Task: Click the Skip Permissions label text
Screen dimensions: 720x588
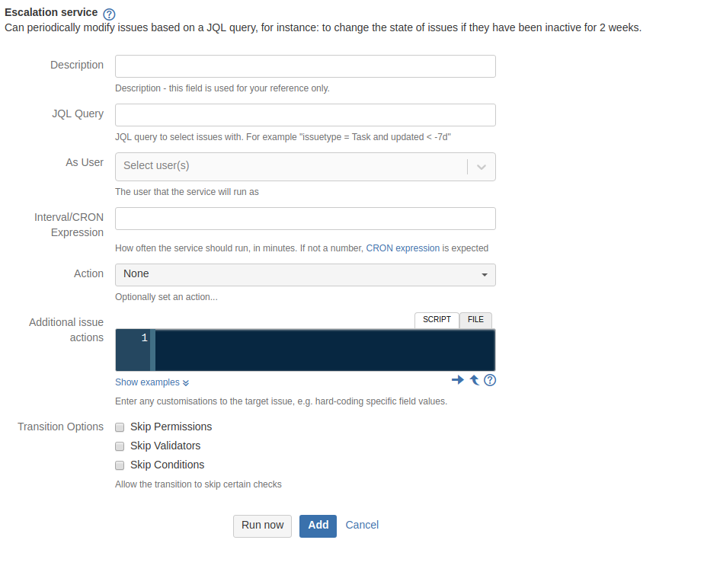Action: [171, 427]
